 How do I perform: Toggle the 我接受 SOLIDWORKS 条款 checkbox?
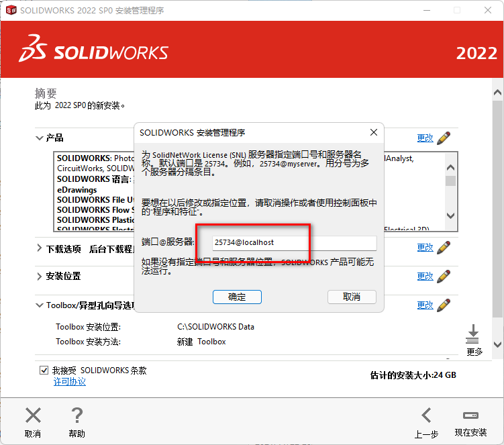[x=44, y=370]
